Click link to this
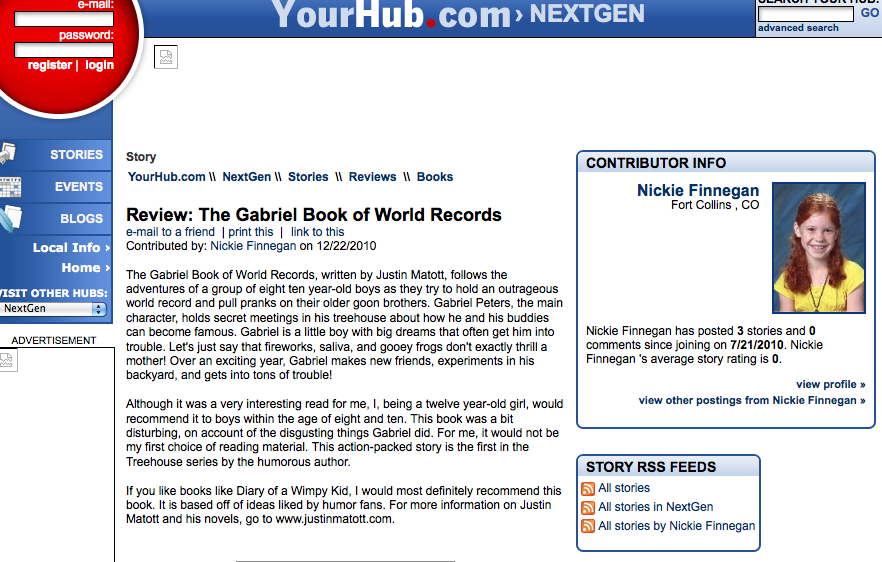The image size is (882, 562). coord(317,232)
